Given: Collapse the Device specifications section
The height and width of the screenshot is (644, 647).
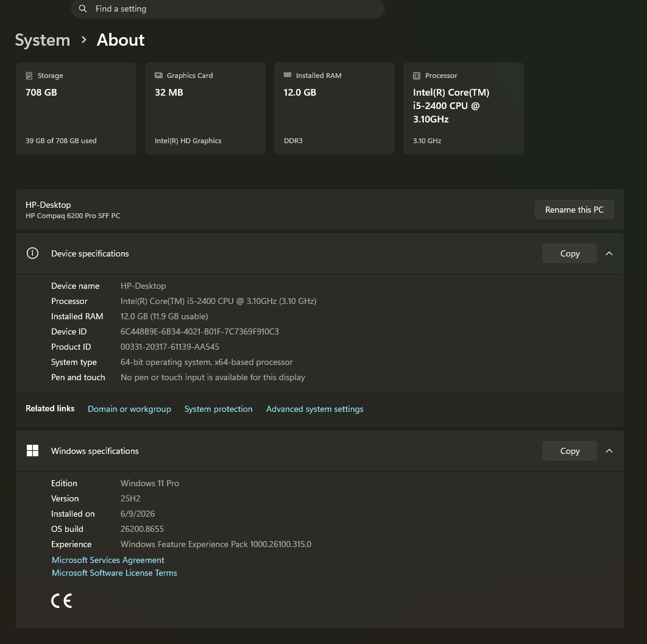Looking at the screenshot, I should [609, 253].
